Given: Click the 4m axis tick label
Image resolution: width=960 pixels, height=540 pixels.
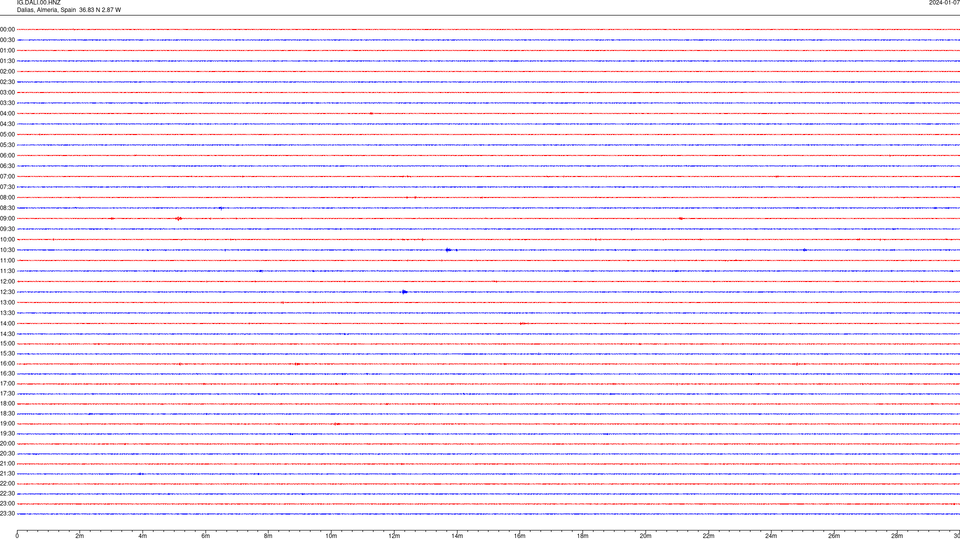Looking at the screenshot, I should coord(143,536).
